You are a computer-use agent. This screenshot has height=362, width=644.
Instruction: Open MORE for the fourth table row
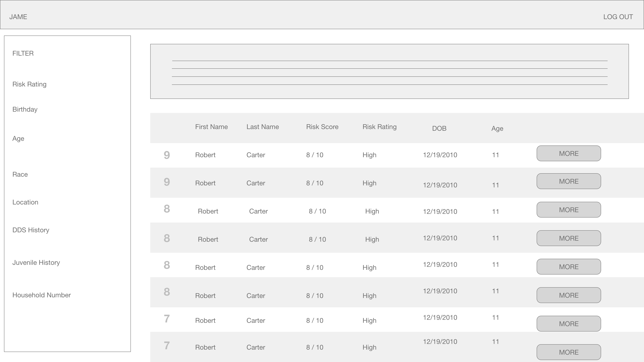coord(569,238)
